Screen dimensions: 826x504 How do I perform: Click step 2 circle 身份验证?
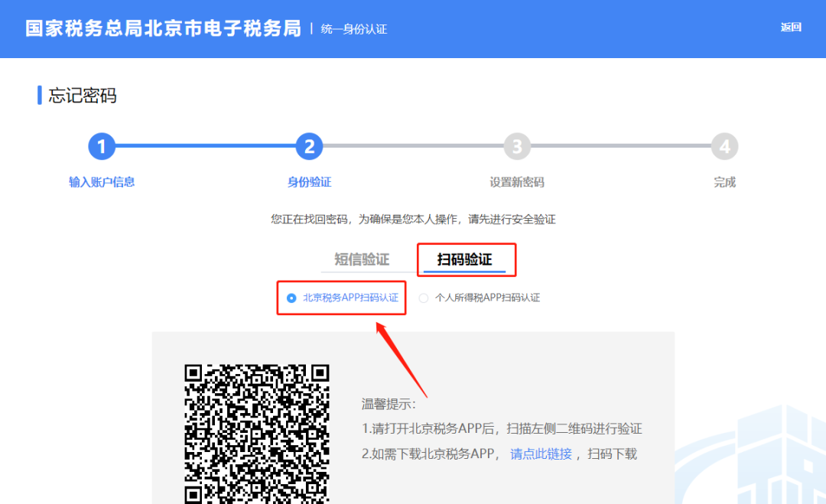[309, 146]
